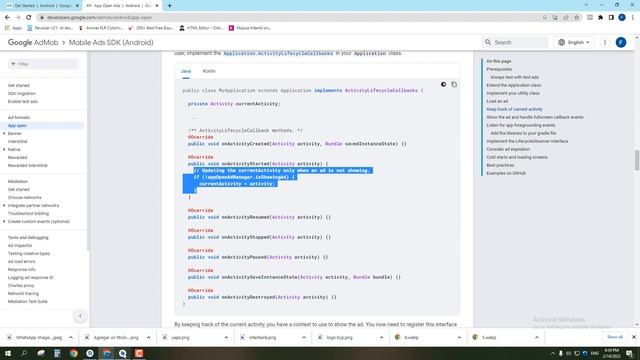Screen dimensions: 640x360
Task: Open menu for logo bcp.png download
Action: [x=381, y=338]
